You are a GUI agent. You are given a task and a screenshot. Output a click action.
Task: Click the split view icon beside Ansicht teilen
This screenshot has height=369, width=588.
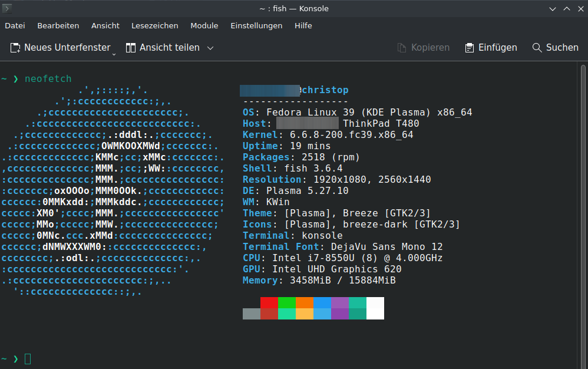pyautogui.click(x=130, y=48)
